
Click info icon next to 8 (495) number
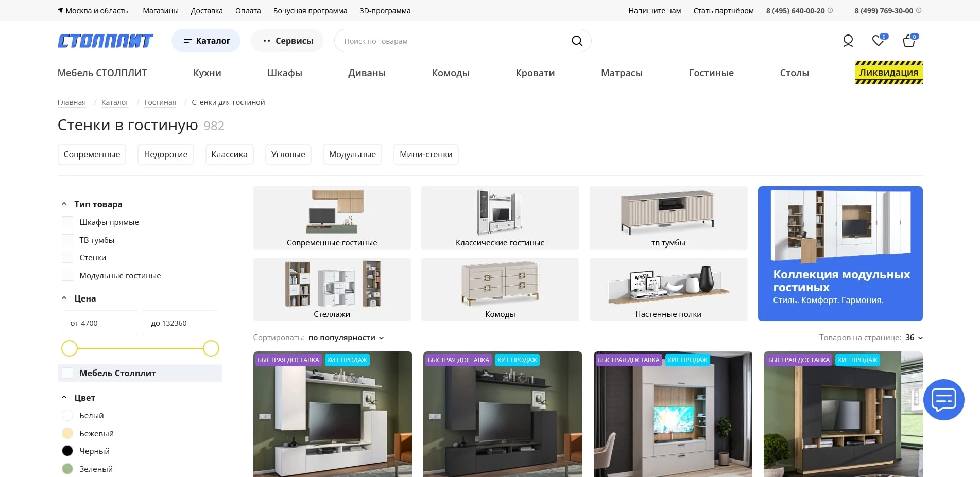tap(830, 10)
